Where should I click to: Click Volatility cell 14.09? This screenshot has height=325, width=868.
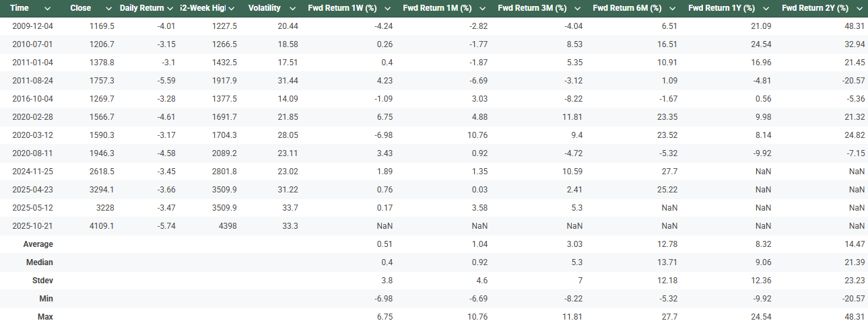pos(288,99)
